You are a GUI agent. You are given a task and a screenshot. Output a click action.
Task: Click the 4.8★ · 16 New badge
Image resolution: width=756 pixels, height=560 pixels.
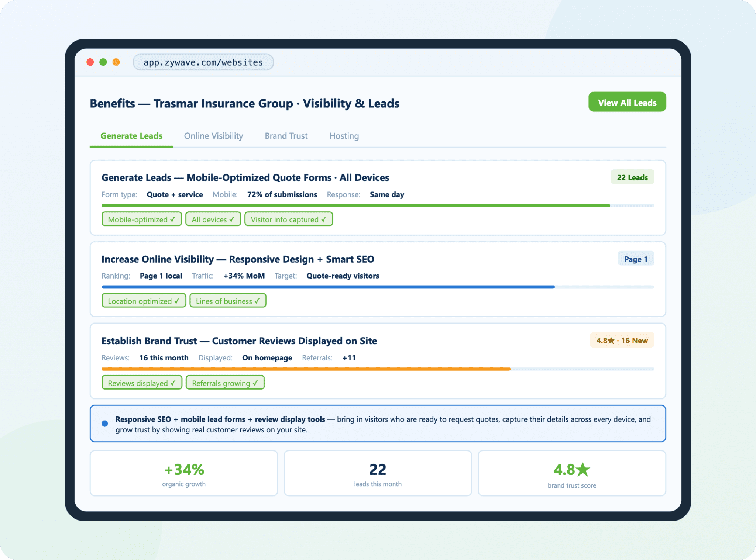(x=622, y=341)
